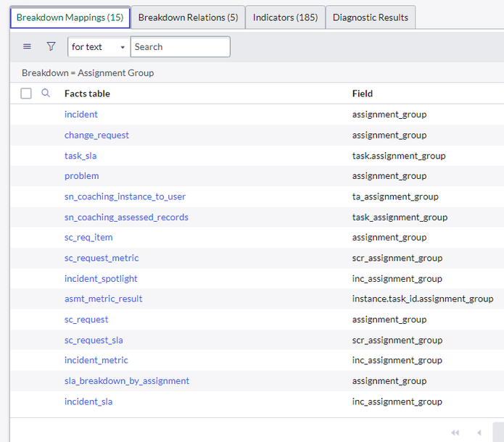
Task: Open the list controls hamburger menu
Action: coord(27,46)
